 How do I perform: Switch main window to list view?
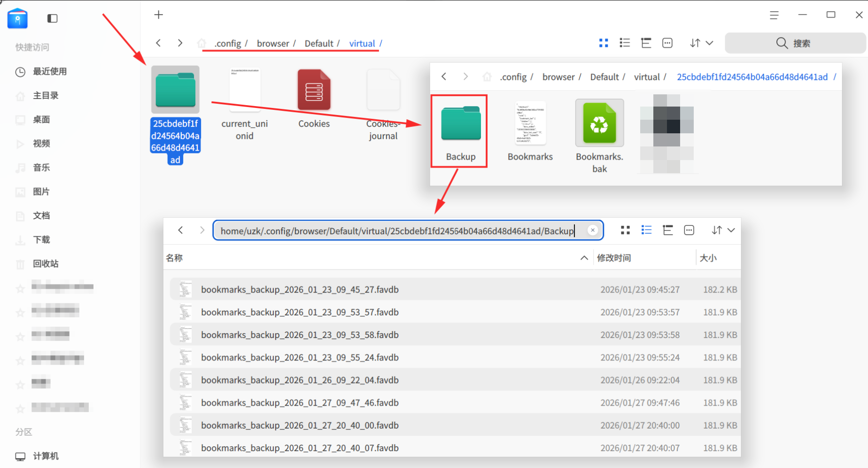click(x=625, y=43)
